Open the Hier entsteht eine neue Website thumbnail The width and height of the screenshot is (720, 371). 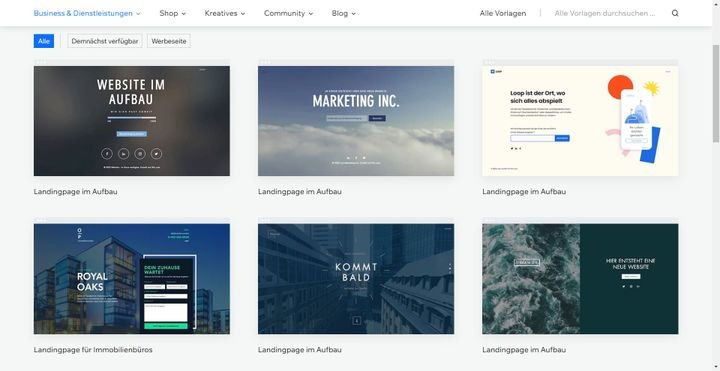coord(580,279)
